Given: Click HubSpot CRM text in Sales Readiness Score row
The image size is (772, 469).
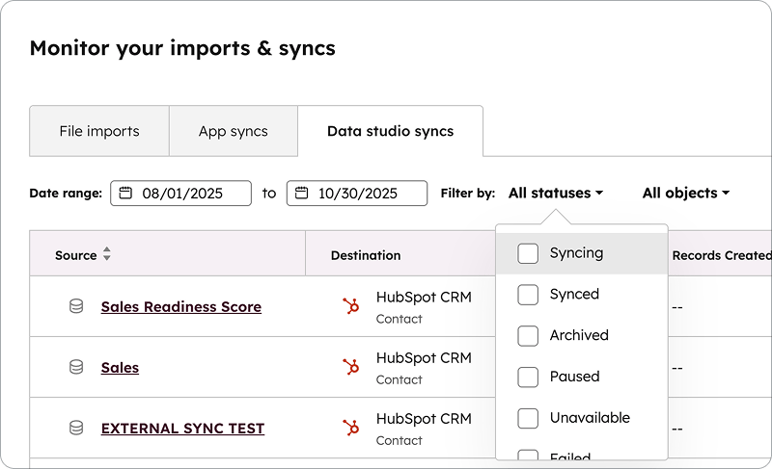Looking at the screenshot, I should [424, 297].
